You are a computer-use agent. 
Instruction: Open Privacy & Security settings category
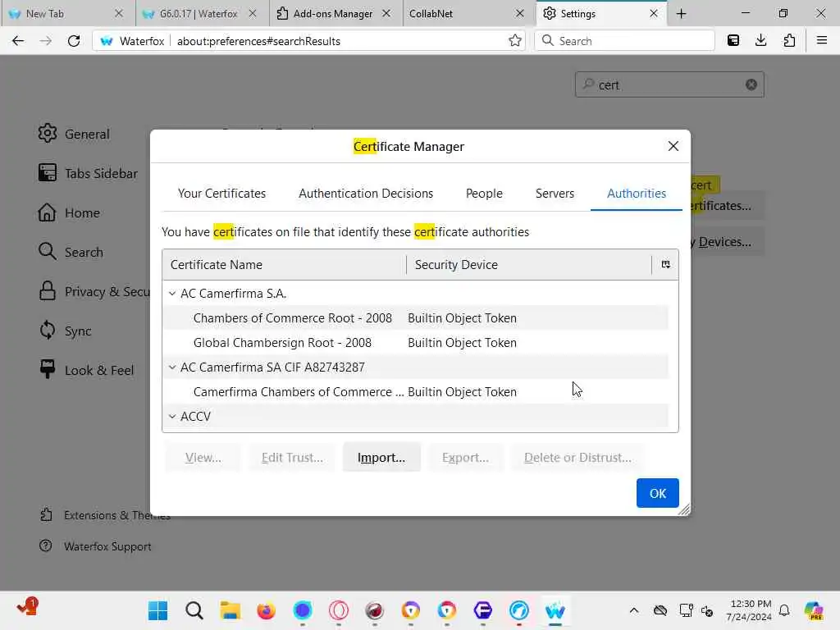94,291
